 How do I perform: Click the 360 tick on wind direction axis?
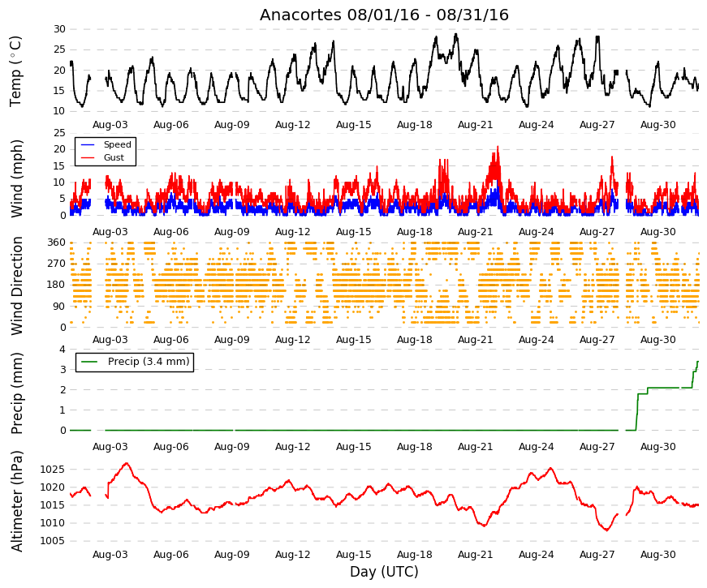click(56, 242)
